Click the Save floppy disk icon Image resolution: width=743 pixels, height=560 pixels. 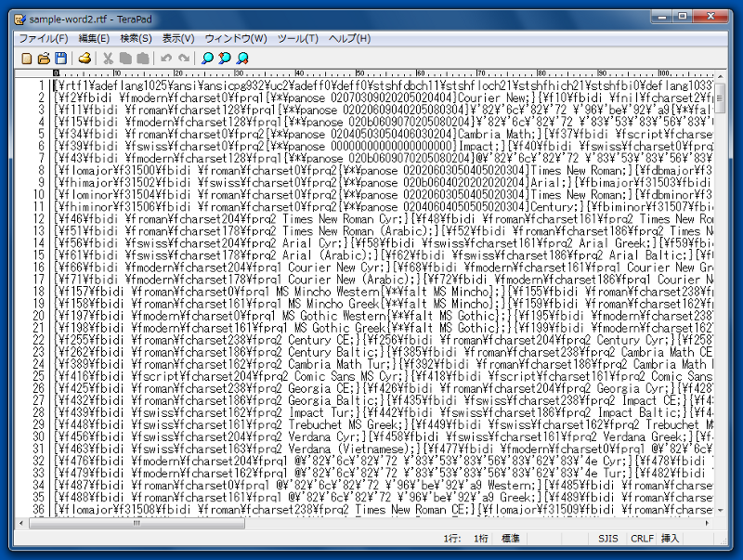click(x=60, y=59)
